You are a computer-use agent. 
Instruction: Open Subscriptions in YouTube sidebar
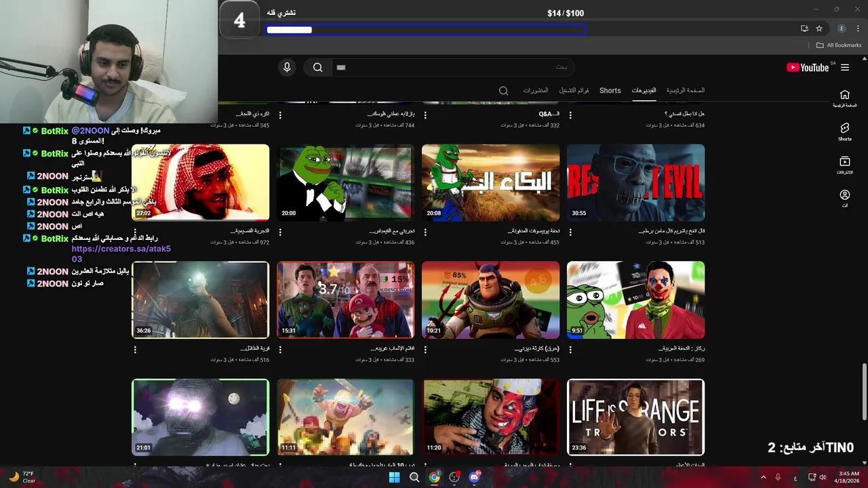click(x=845, y=165)
